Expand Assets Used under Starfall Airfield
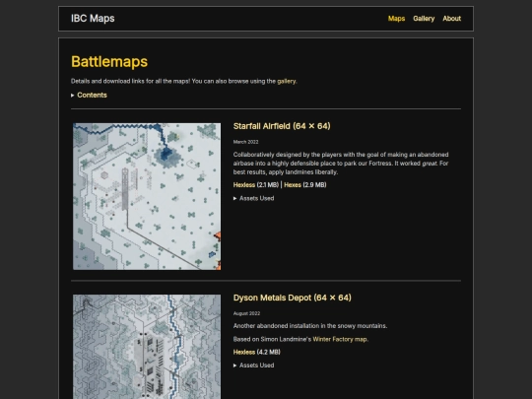Screen dimensions: 532x399 (253, 198)
